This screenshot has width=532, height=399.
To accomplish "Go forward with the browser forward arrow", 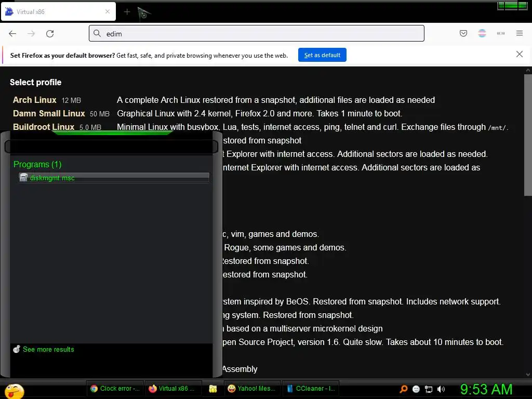I will click(31, 34).
